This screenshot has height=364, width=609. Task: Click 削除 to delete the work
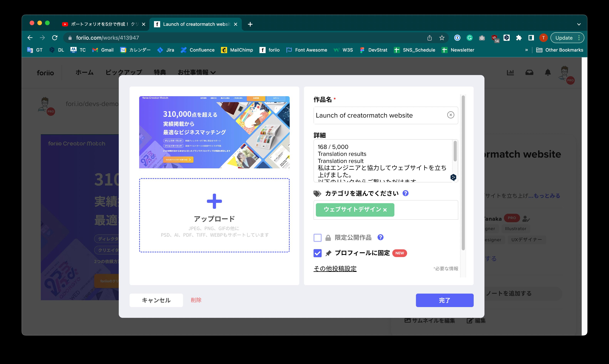coord(196,300)
